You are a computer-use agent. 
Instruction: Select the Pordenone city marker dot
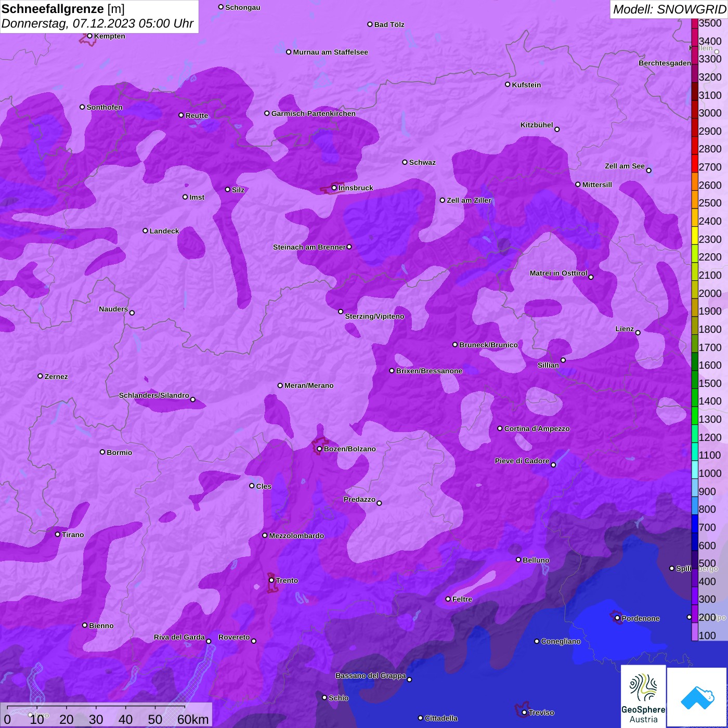click(x=617, y=618)
